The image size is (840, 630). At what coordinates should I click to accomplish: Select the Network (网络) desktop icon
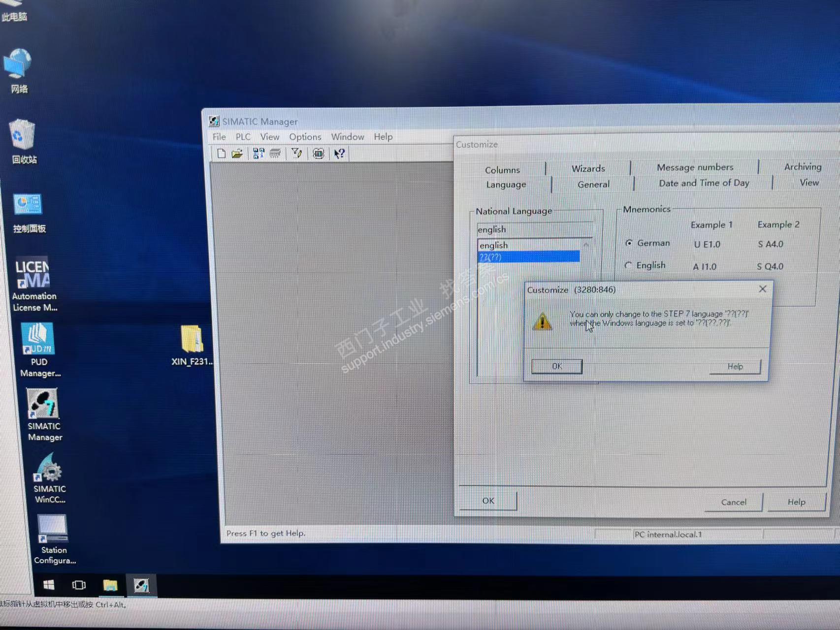18,70
